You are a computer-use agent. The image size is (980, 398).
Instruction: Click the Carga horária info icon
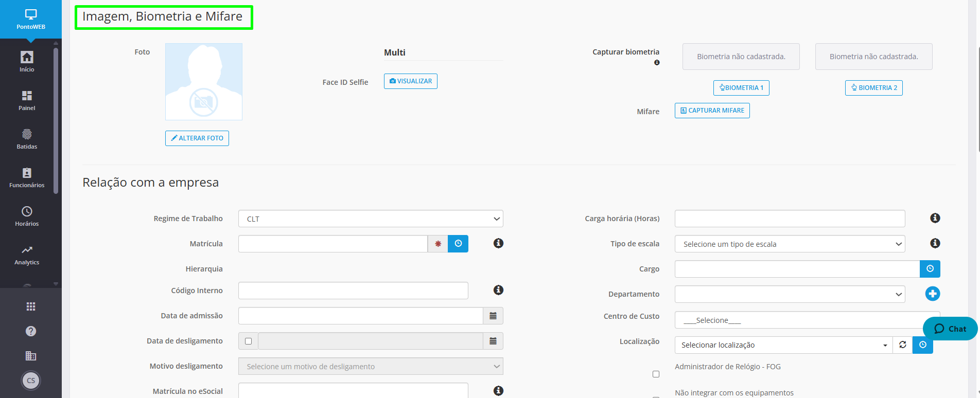(935, 218)
